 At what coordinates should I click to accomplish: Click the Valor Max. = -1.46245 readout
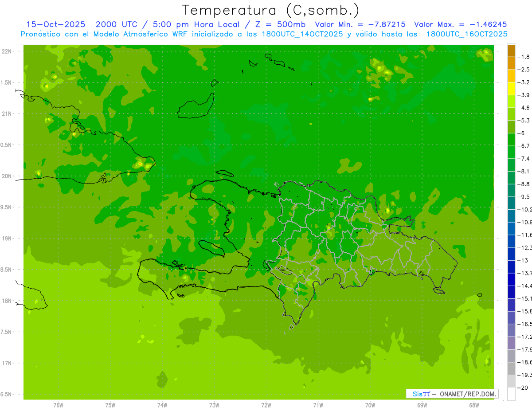pos(461,24)
